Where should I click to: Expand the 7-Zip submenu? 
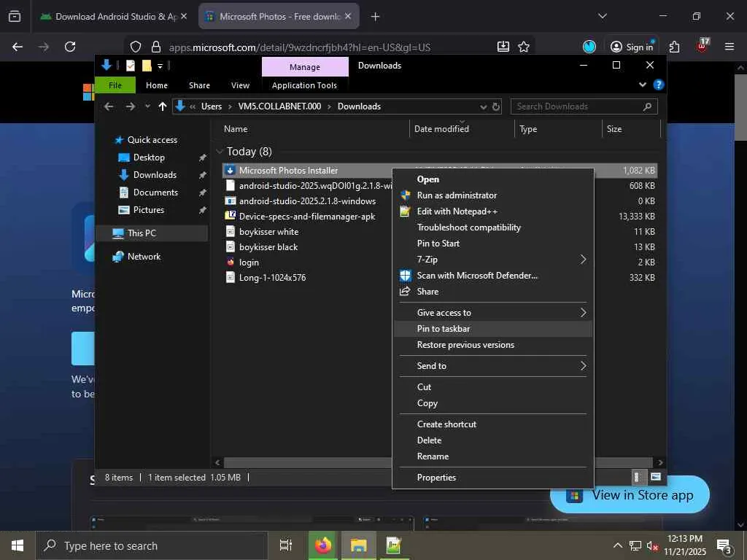[493, 260]
